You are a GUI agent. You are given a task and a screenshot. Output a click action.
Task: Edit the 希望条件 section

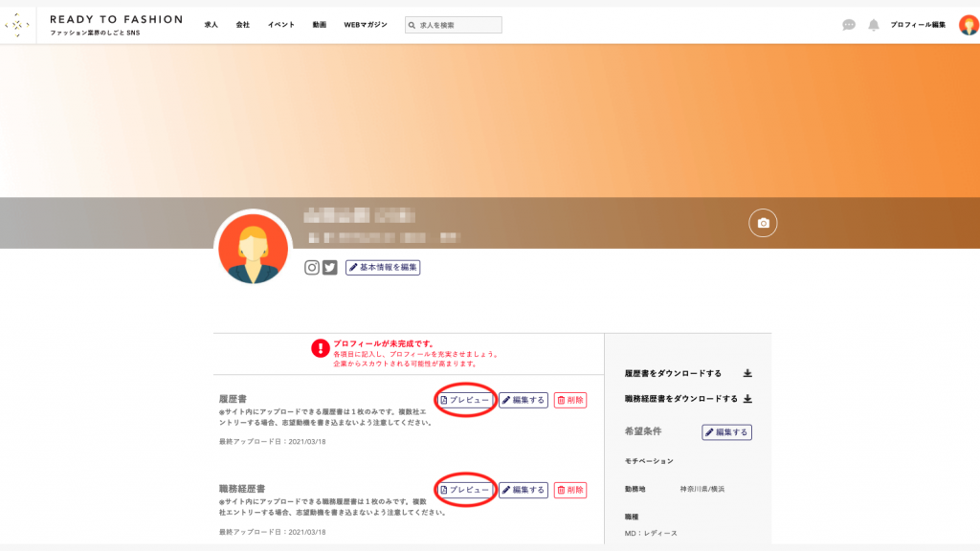click(727, 432)
